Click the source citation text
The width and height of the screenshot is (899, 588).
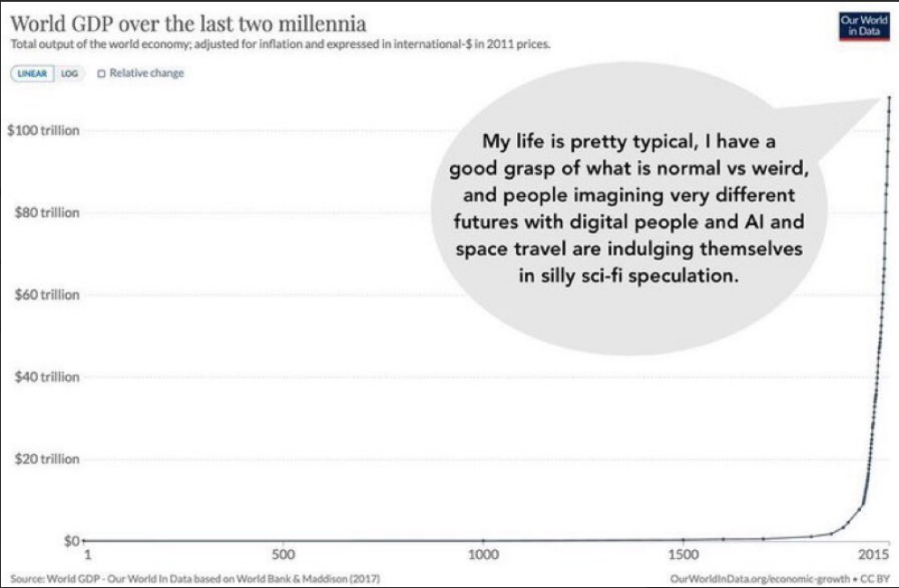pos(195,579)
